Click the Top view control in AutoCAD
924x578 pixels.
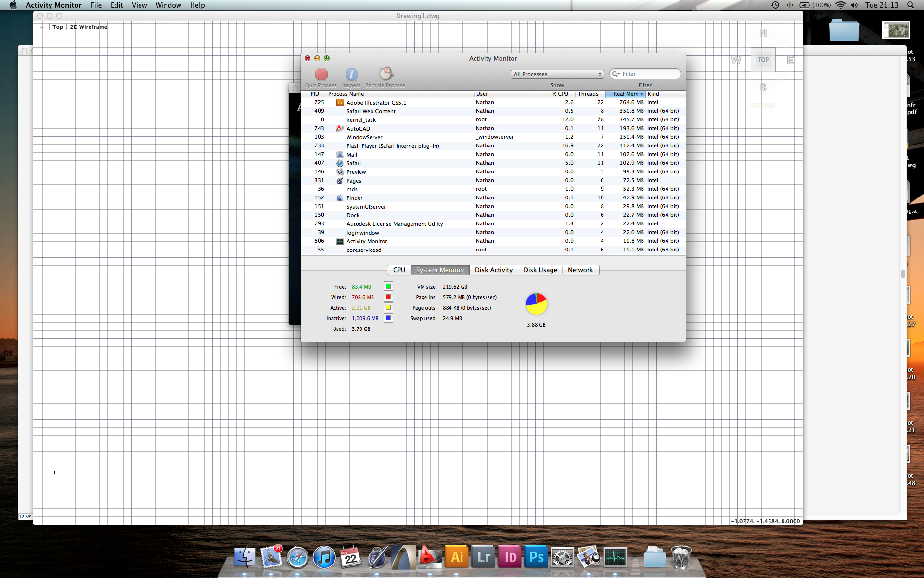click(x=58, y=27)
